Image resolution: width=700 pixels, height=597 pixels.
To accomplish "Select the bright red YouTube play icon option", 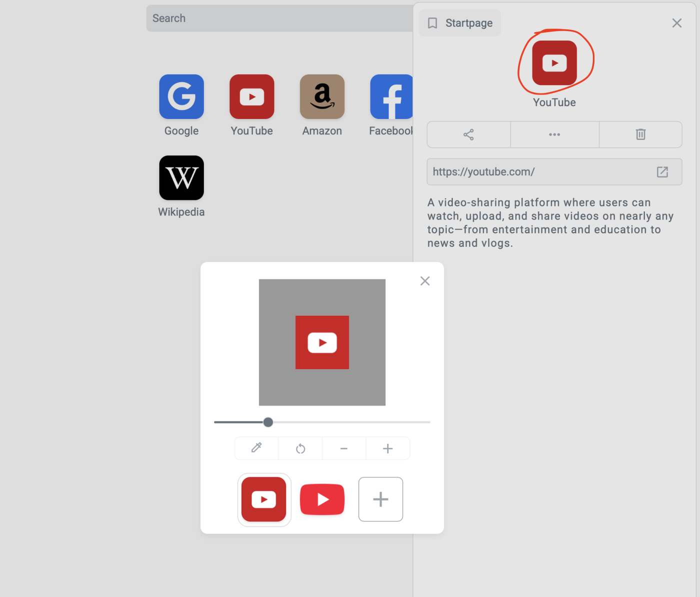I will coord(322,499).
